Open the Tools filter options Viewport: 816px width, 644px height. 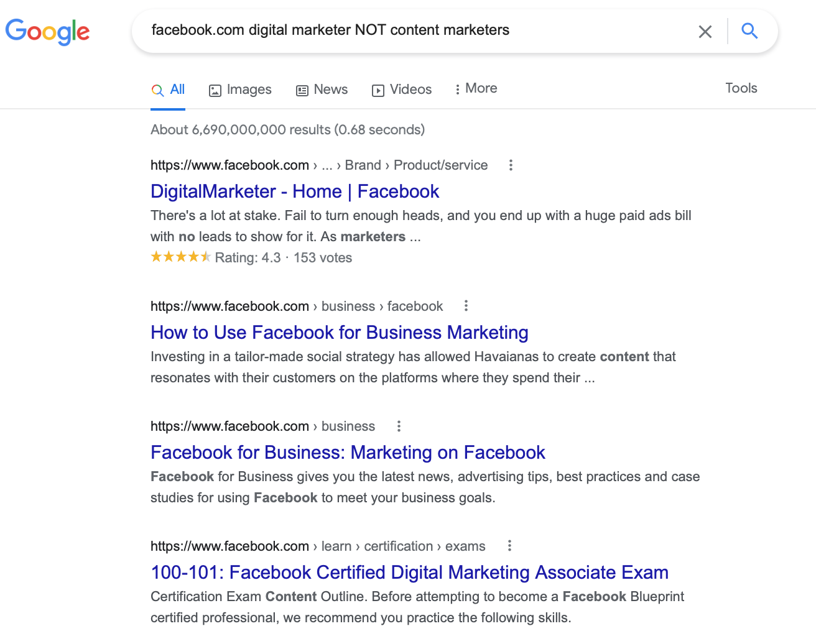pos(741,88)
